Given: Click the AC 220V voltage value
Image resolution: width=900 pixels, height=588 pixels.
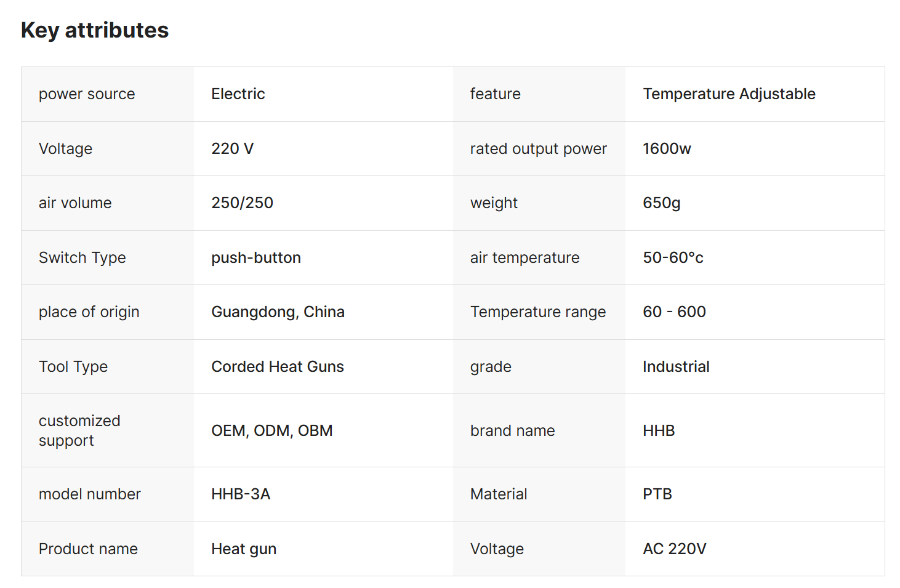Looking at the screenshot, I should coord(674,549).
